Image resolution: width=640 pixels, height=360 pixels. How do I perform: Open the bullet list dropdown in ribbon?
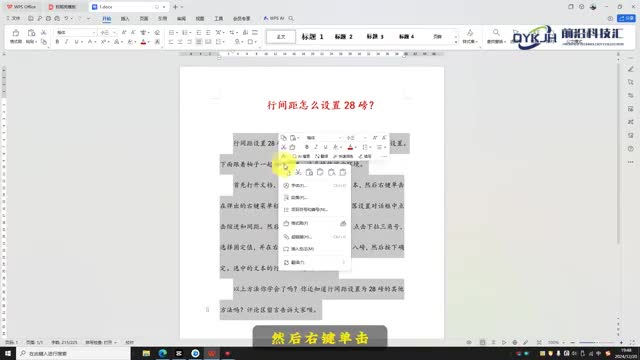click(x=177, y=32)
